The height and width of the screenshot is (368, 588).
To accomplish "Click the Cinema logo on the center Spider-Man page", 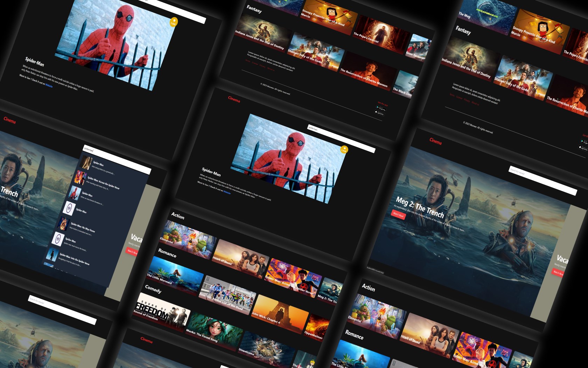I will click(234, 100).
